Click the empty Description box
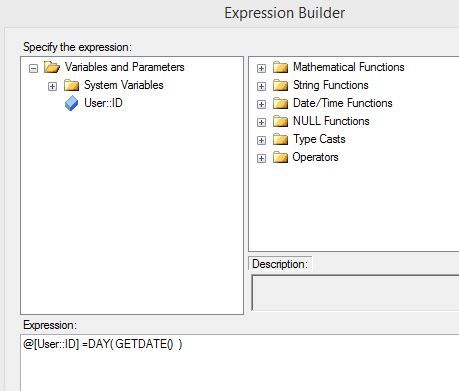459x391 pixels. [x=355, y=293]
